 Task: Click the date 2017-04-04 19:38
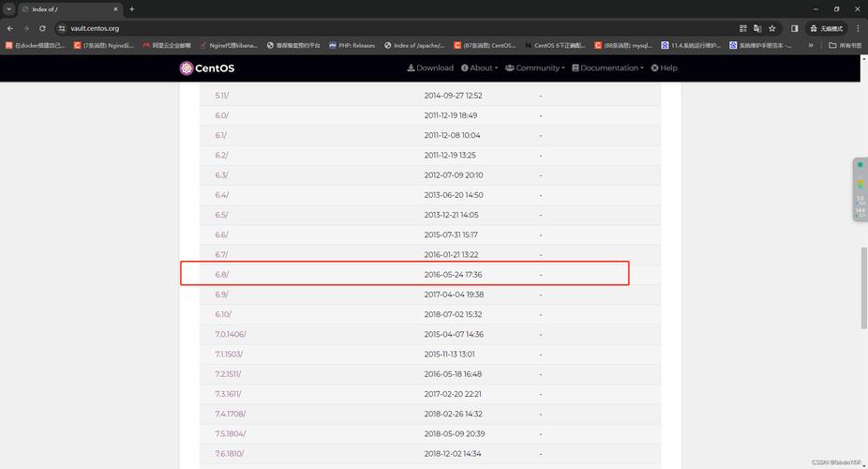tap(454, 295)
